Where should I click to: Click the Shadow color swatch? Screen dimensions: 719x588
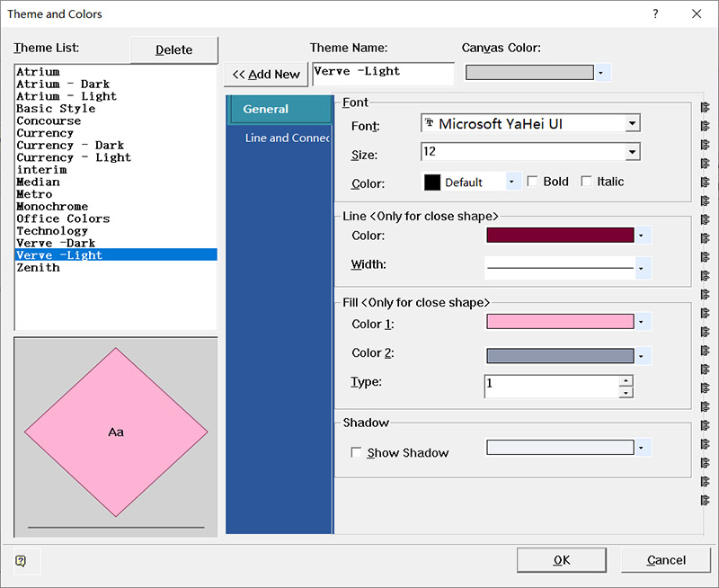560,447
